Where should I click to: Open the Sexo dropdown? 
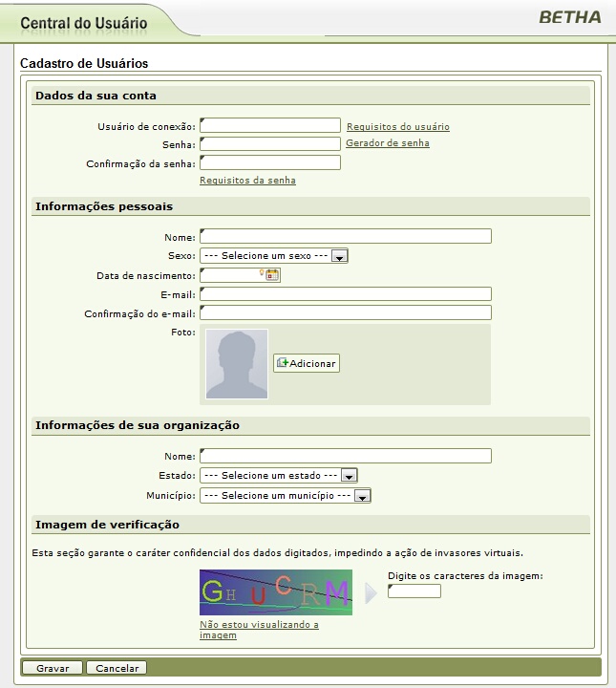click(x=274, y=255)
